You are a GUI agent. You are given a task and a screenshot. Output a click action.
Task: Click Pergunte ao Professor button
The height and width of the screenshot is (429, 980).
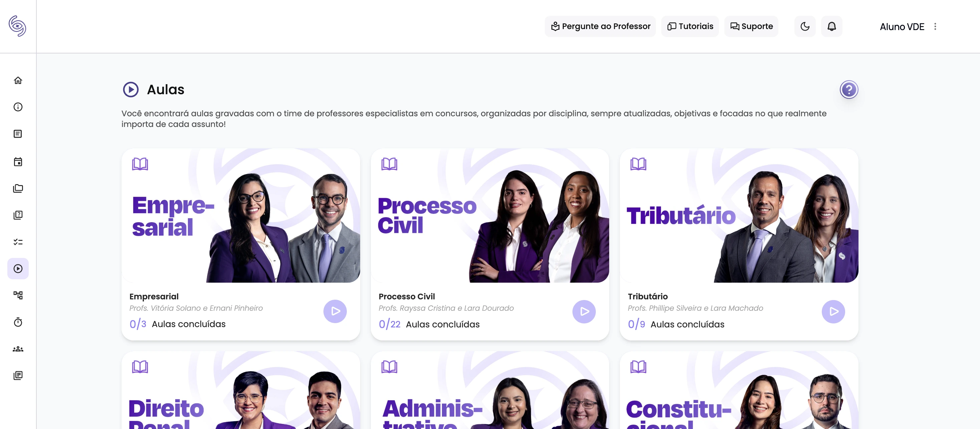[600, 26]
